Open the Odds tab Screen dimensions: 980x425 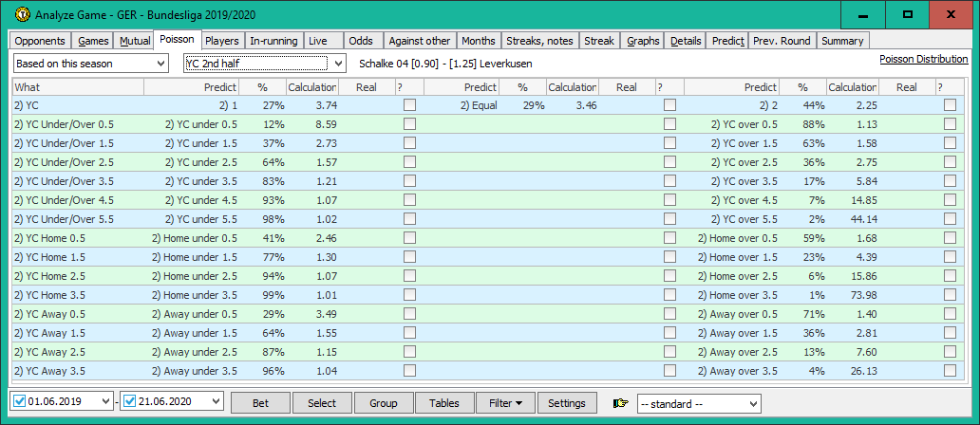(x=360, y=41)
